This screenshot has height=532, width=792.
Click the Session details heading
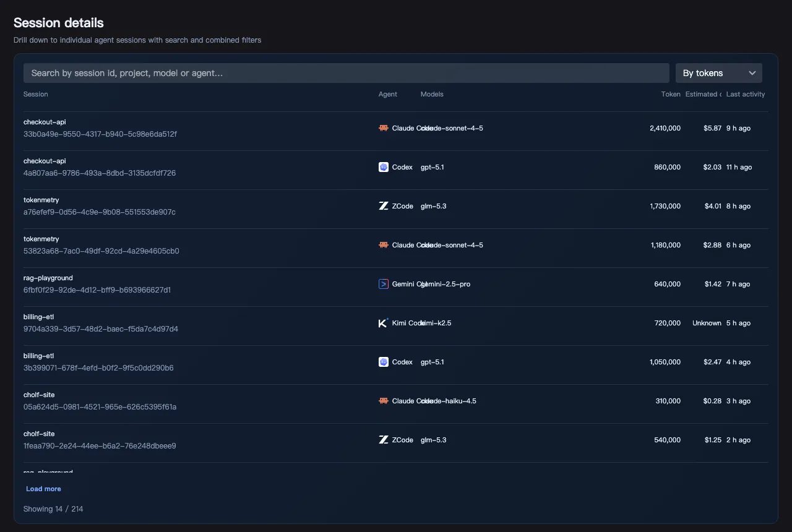[59, 23]
